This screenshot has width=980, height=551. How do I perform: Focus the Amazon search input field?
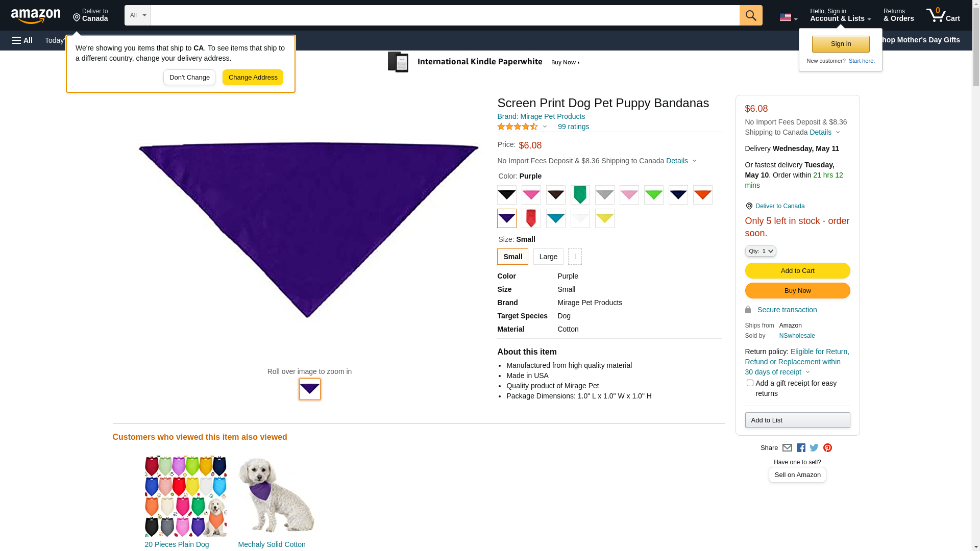tap(445, 15)
